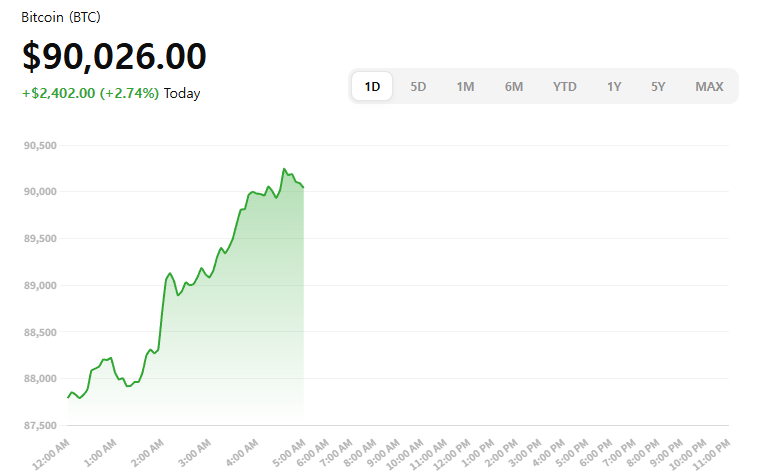
Task: Switch to the 5D range tab
Action: 418,86
